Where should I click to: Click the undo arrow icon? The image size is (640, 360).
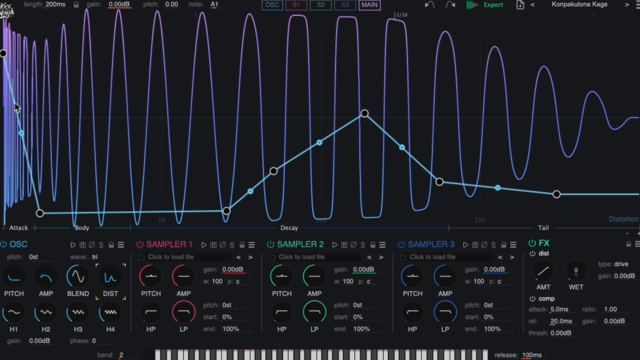[429, 5]
